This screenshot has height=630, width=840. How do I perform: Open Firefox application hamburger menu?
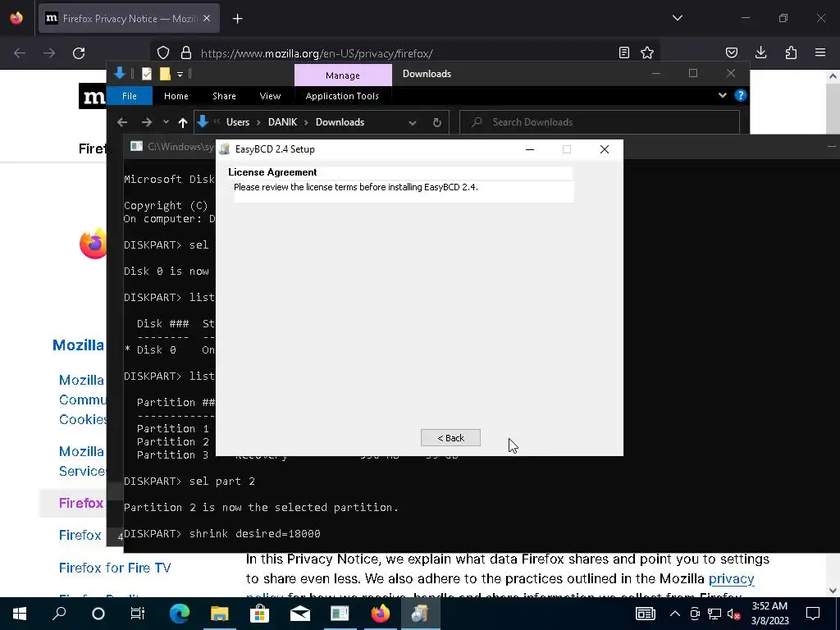(x=820, y=52)
